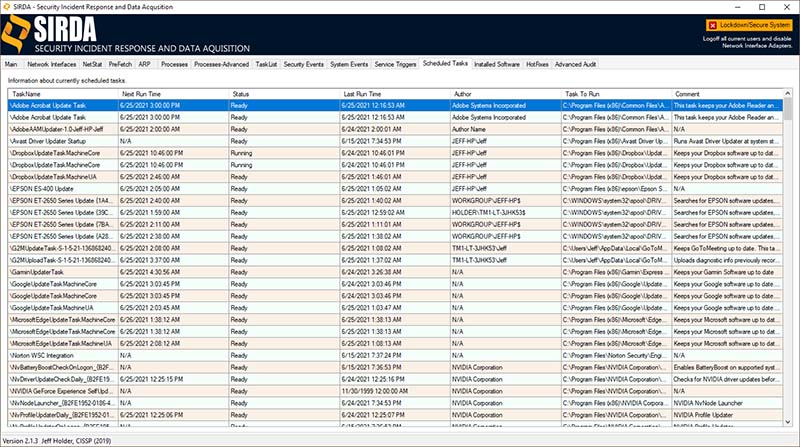Open the Advanced Audit tab

point(576,64)
